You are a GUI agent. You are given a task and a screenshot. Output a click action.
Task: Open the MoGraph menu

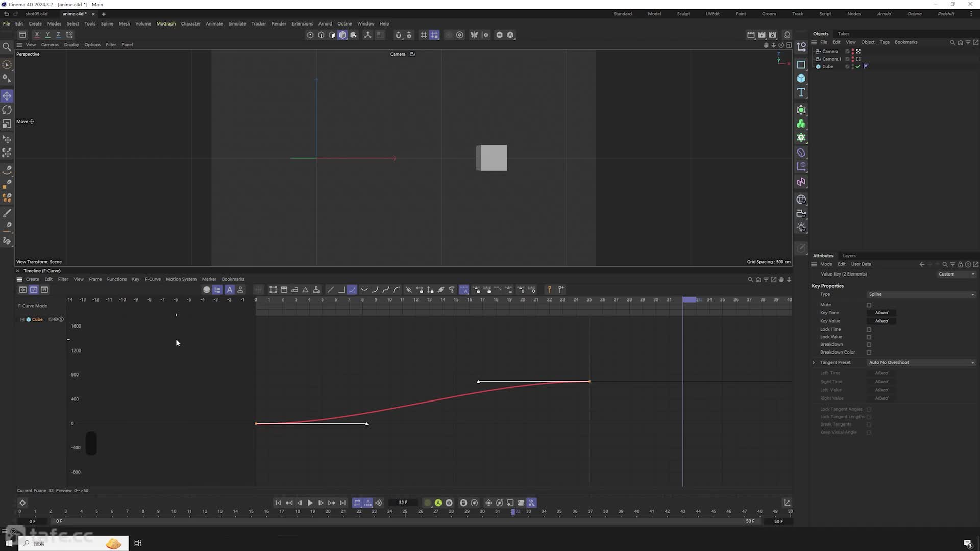(x=166, y=24)
